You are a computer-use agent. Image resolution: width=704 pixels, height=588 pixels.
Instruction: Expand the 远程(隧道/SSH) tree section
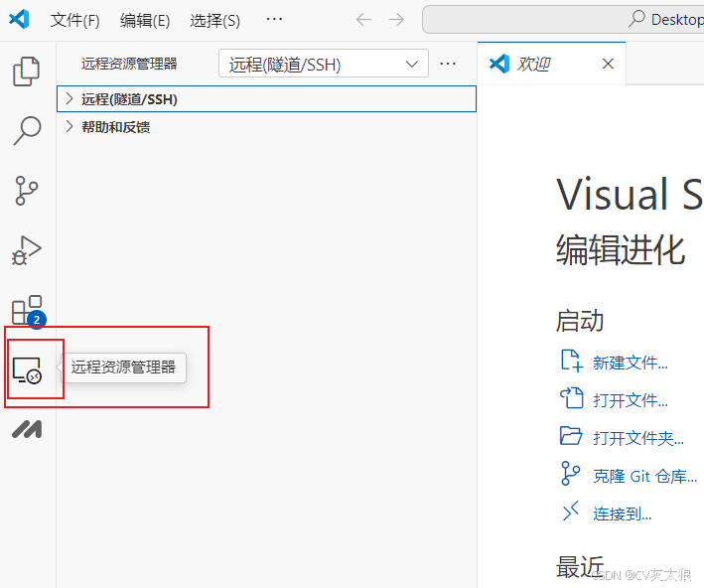266,98
